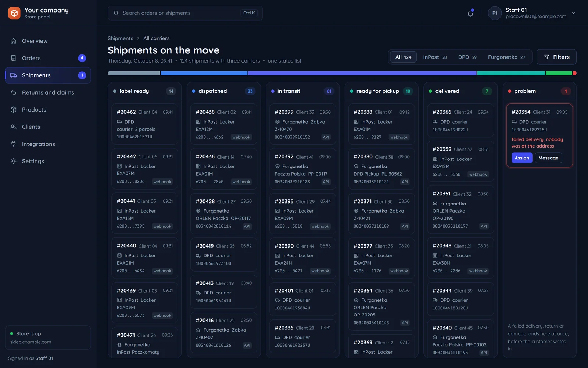Focus the search orders or shipments field
Viewport: 588px width, 368px height.
click(185, 13)
